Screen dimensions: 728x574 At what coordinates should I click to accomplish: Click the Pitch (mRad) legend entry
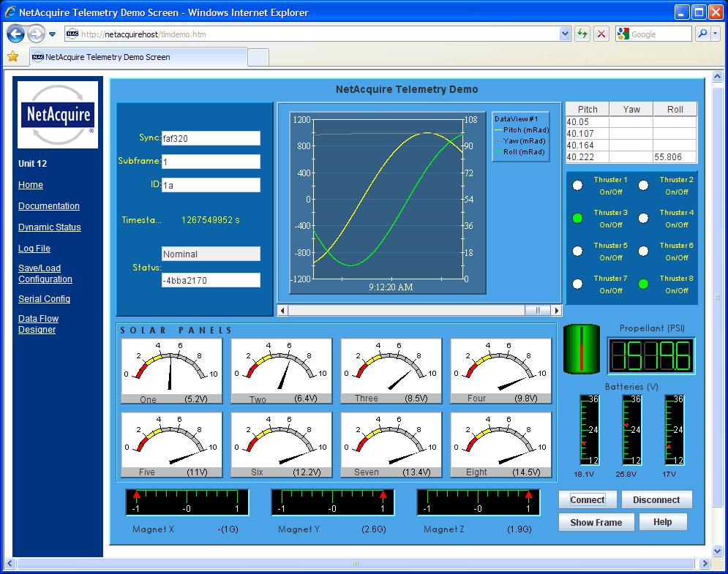point(522,130)
